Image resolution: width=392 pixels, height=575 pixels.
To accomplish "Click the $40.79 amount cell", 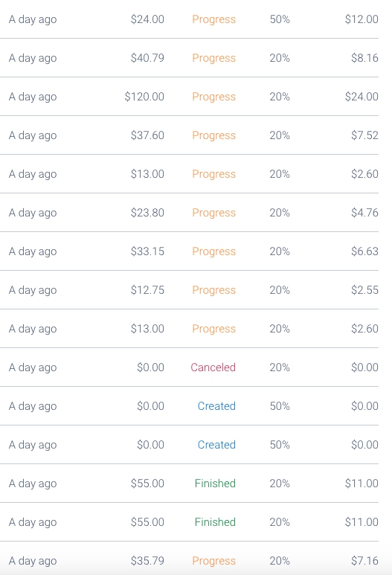I will pyautogui.click(x=147, y=58).
